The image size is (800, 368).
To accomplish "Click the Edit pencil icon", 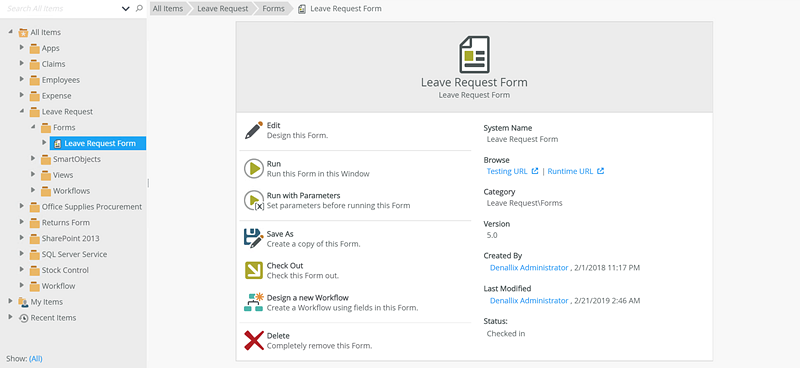I will (254, 130).
